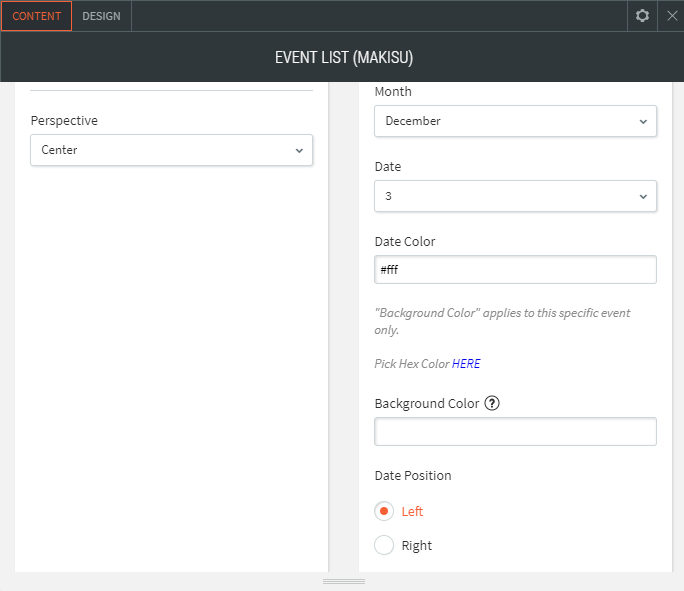Click the chevron arrow on Month field
The height and width of the screenshot is (591, 684).
[642, 121]
